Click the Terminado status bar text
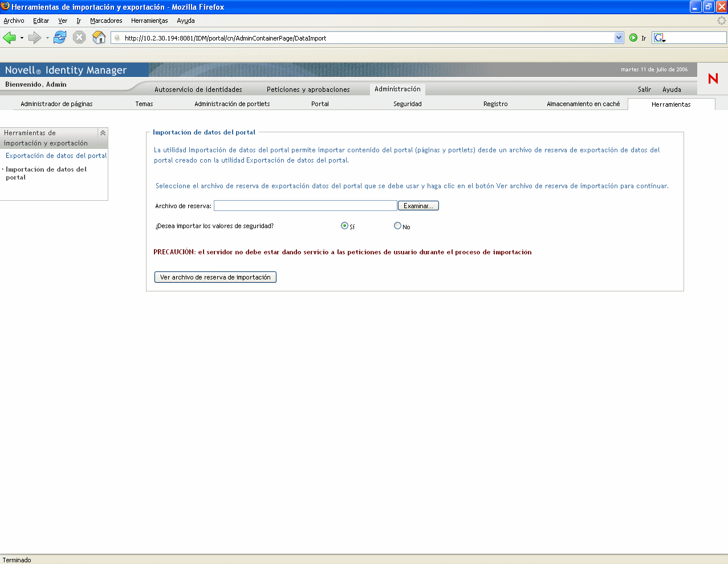The height and width of the screenshot is (564, 728). (17, 560)
